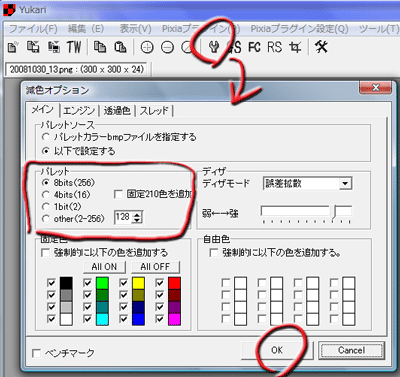Click the red fixed color swatch
The image size is (400, 377).
click(x=174, y=283)
